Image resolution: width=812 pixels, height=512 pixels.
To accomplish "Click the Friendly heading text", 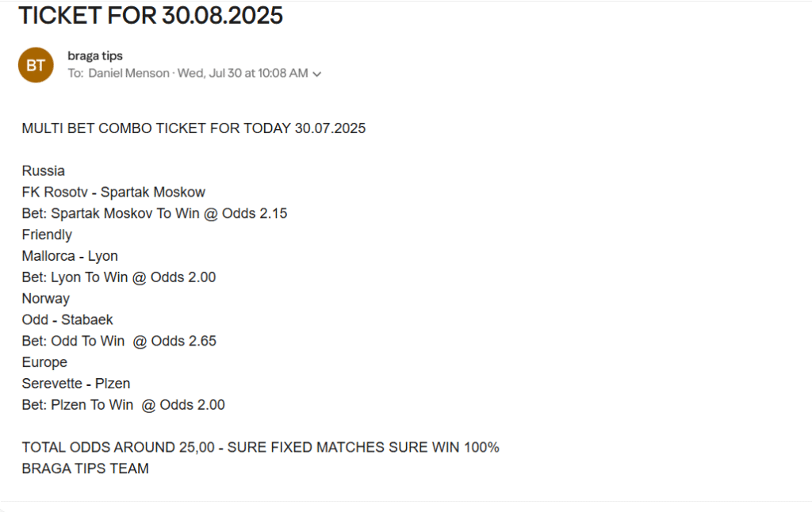I will click(x=47, y=235).
